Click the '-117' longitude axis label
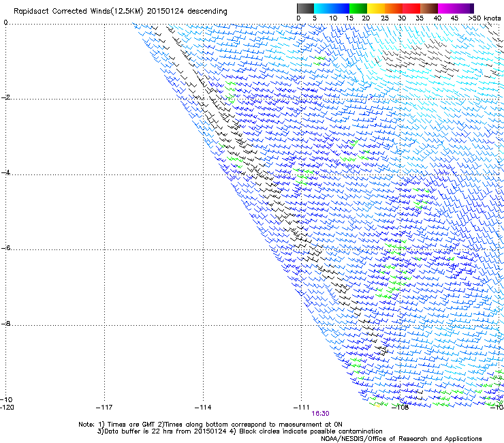Viewport: 504px width, 443px height. point(104,408)
